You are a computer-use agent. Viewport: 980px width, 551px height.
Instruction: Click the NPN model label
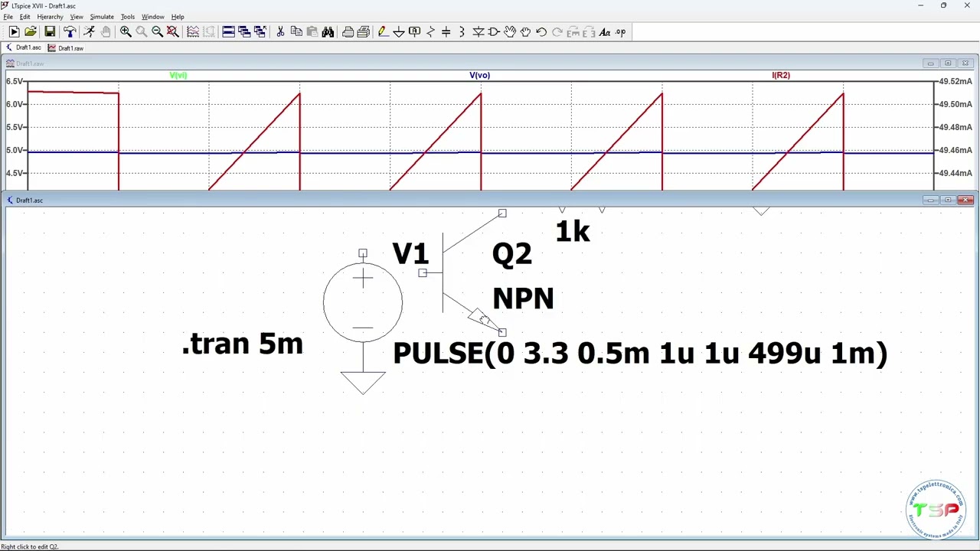tap(523, 298)
